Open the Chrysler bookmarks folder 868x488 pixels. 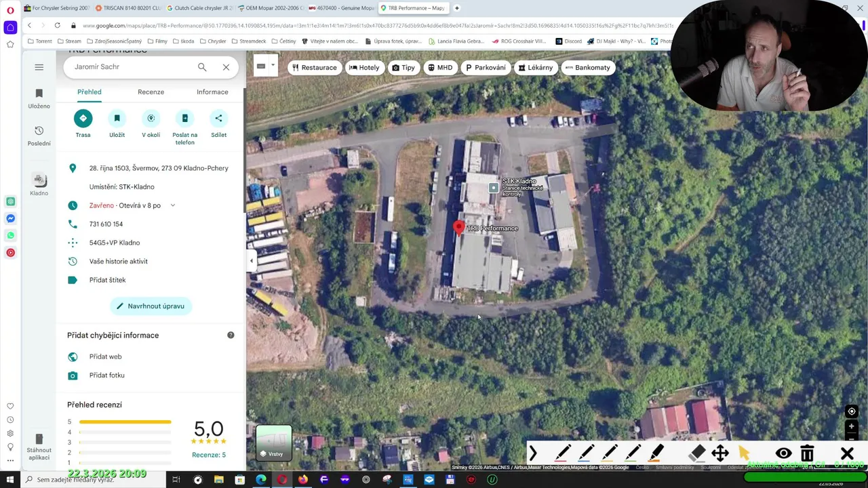[213, 41]
